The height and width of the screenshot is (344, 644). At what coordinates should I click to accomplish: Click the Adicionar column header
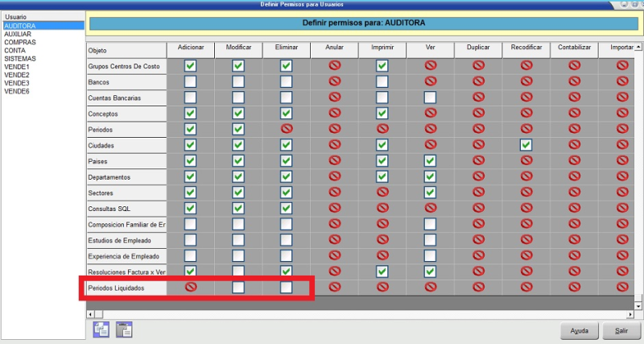point(191,48)
